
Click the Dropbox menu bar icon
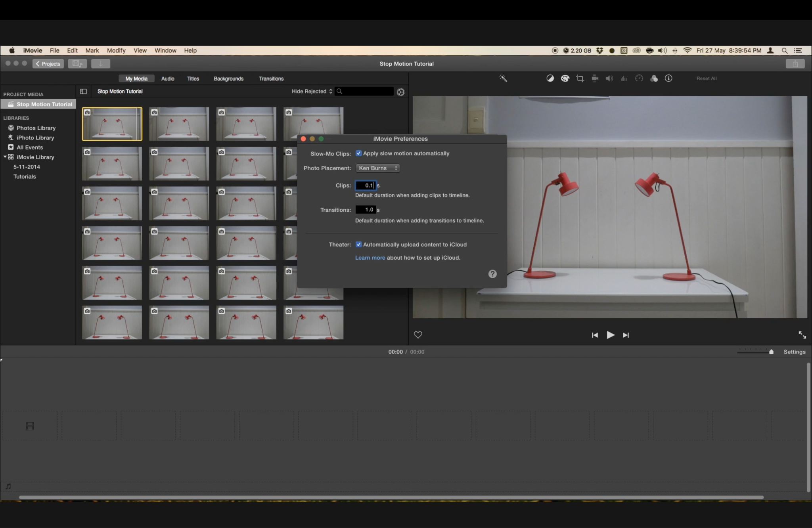[600, 50]
